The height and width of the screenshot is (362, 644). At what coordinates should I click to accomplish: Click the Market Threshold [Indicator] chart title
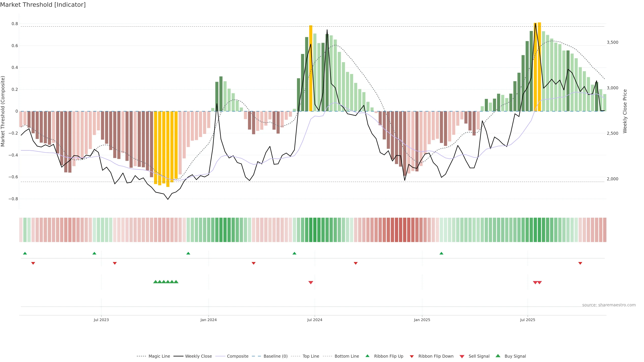click(43, 5)
